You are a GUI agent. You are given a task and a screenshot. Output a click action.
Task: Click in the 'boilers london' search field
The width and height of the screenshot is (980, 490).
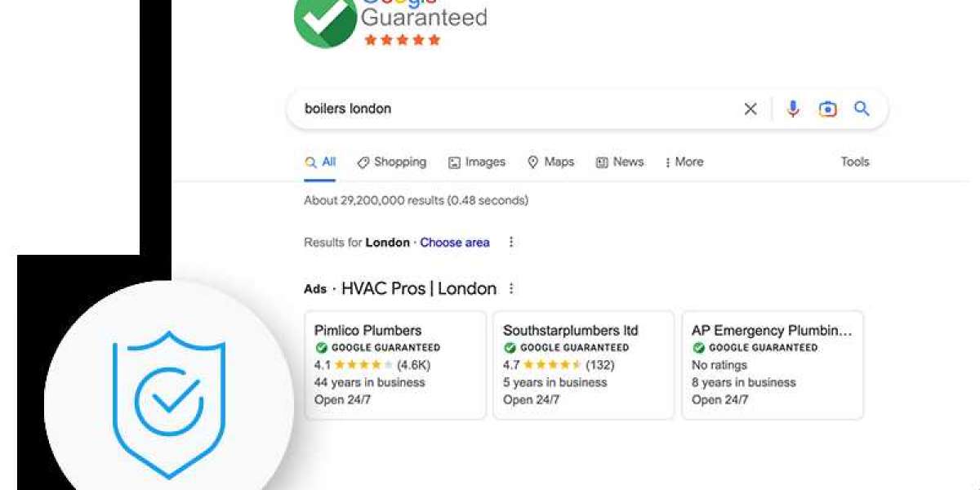[514, 109]
